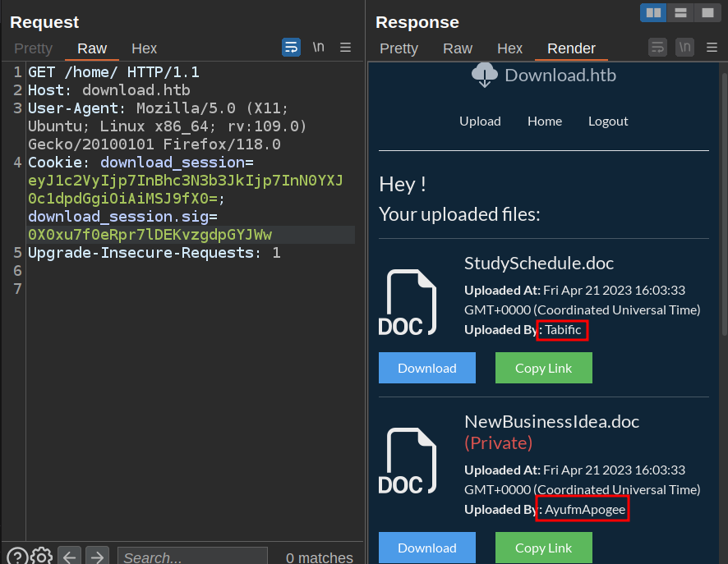Select combined tabbed layout icon

[x=706, y=12]
